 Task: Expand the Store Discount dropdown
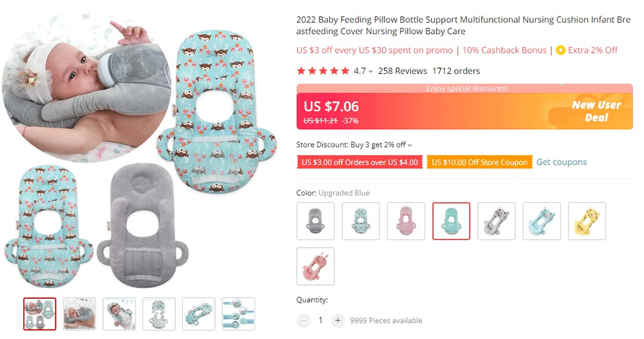click(x=410, y=145)
